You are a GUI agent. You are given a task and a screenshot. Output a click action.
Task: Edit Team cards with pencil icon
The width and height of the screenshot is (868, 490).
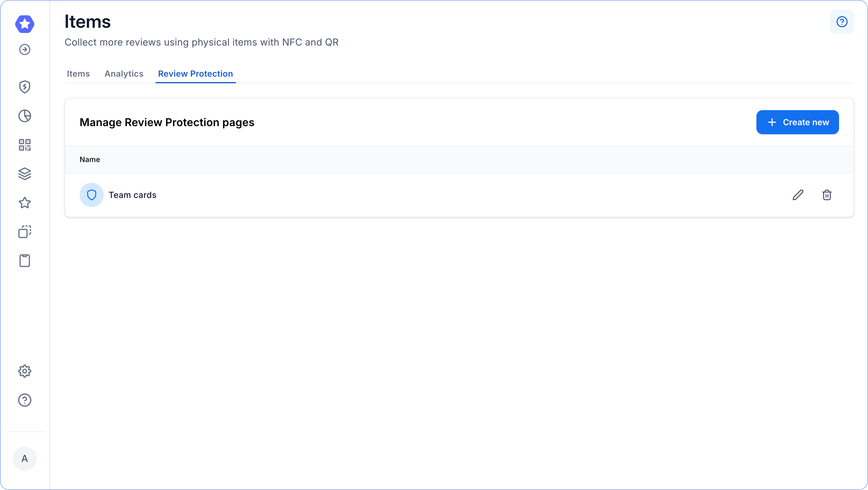(x=798, y=195)
